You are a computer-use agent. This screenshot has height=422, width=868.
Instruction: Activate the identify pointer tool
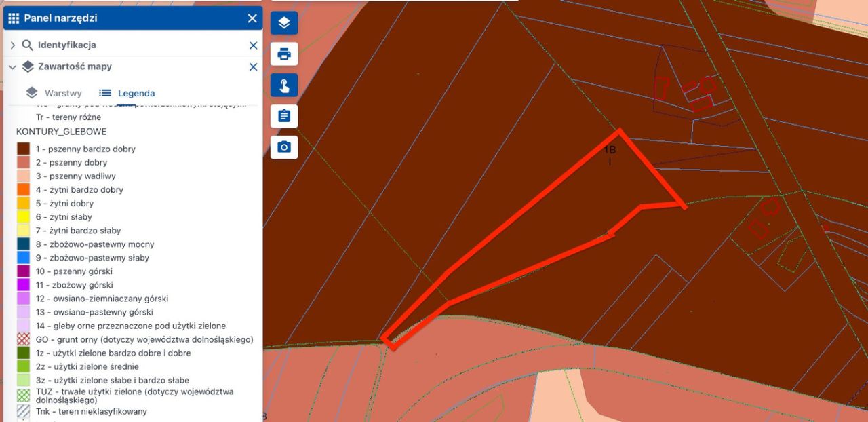[x=284, y=85]
